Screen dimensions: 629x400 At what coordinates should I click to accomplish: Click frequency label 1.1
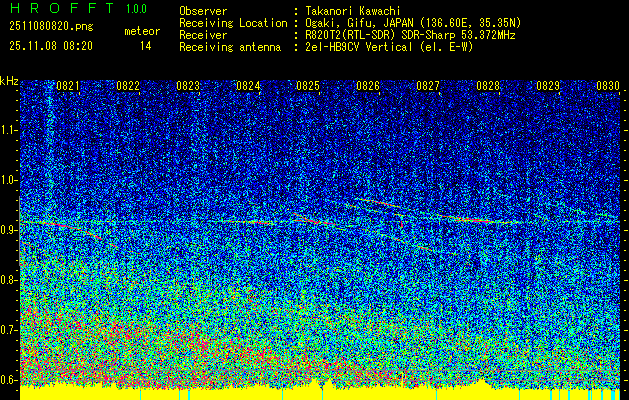pyautogui.click(x=9, y=130)
